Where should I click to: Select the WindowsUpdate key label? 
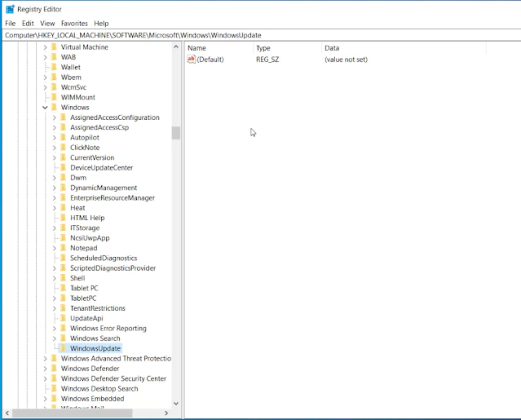[95, 348]
